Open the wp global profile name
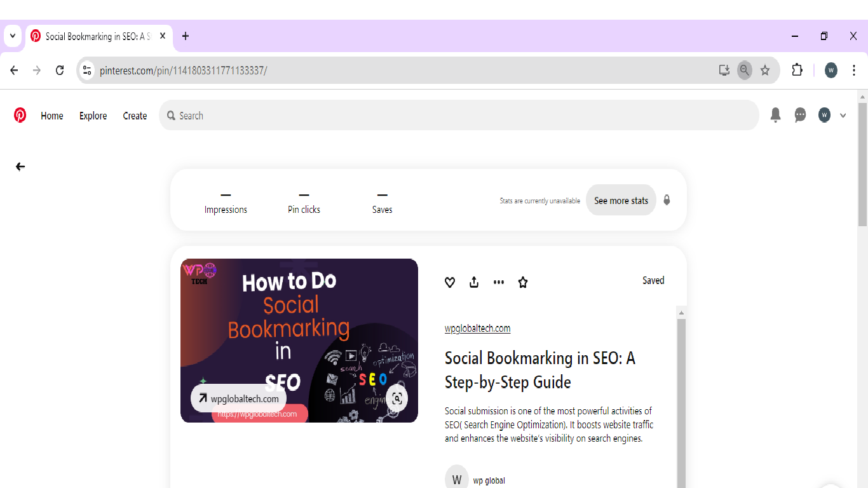868x488 pixels. pyautogui.click(x=489, y=480)
